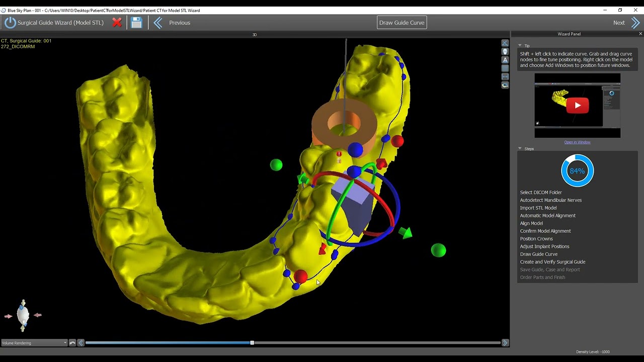Go to Align Model step

531,223
